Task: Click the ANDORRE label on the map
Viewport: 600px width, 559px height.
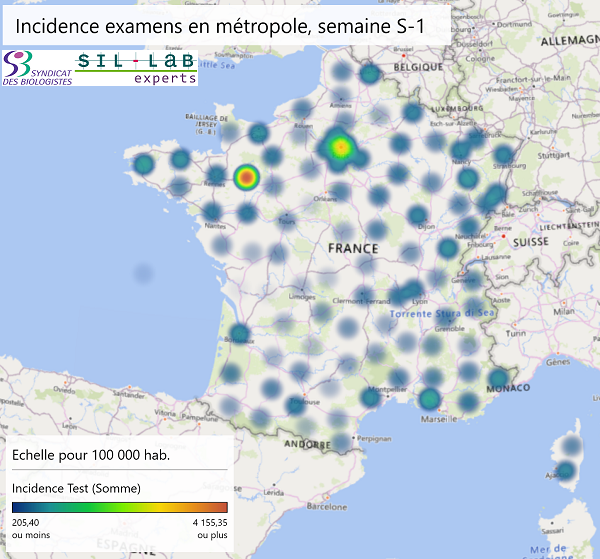Action: click(x=308, y=443)
